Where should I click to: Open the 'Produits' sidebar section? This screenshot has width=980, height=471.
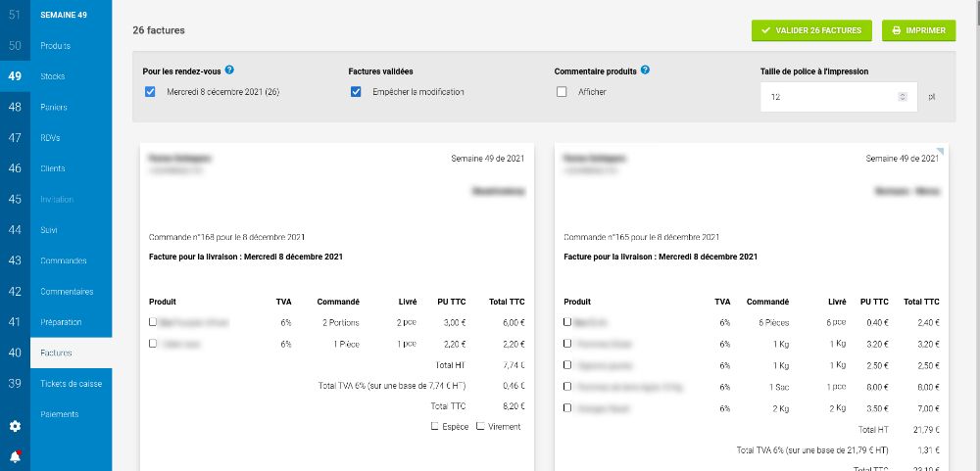[x=55, y=46]
